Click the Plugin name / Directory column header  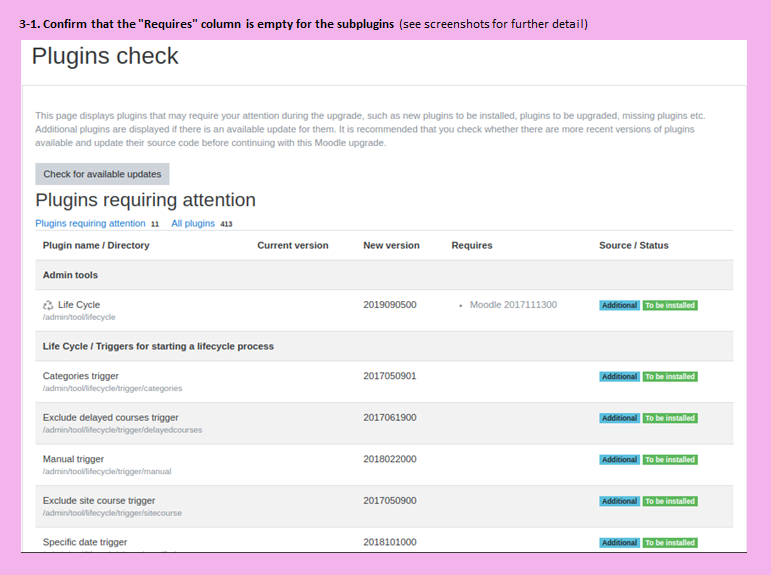pyautogui.click(x=96, y=245)
